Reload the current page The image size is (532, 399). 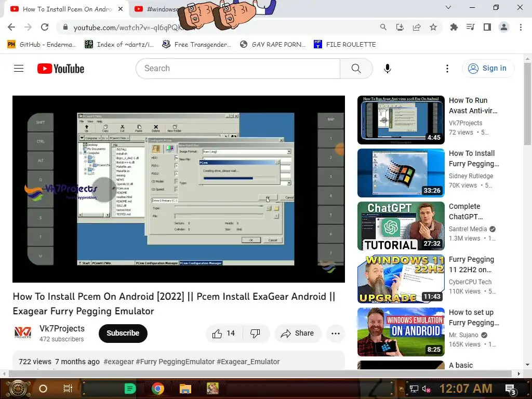pos(45,27)
